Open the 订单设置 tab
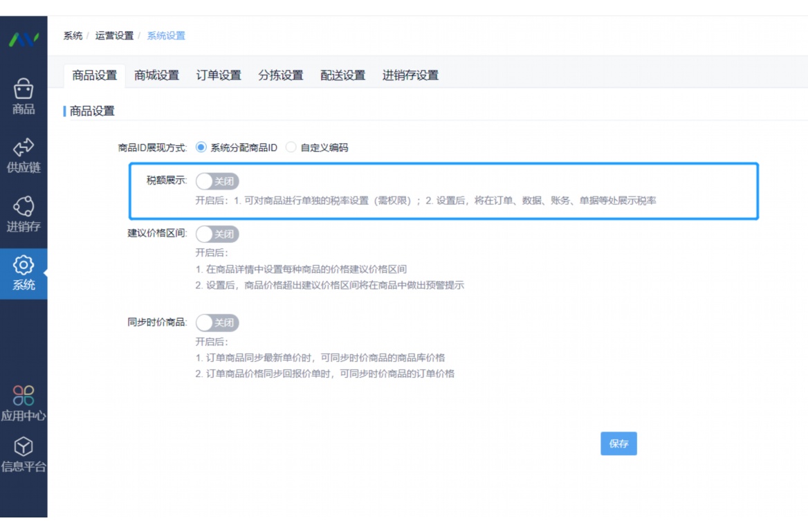808x532 pixels. click(219, 75)
